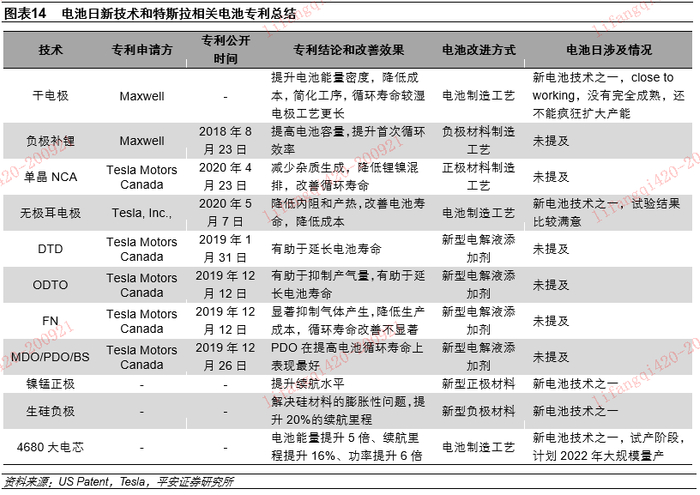
Task: Select the ODTO technology cell
Action: 50,285
